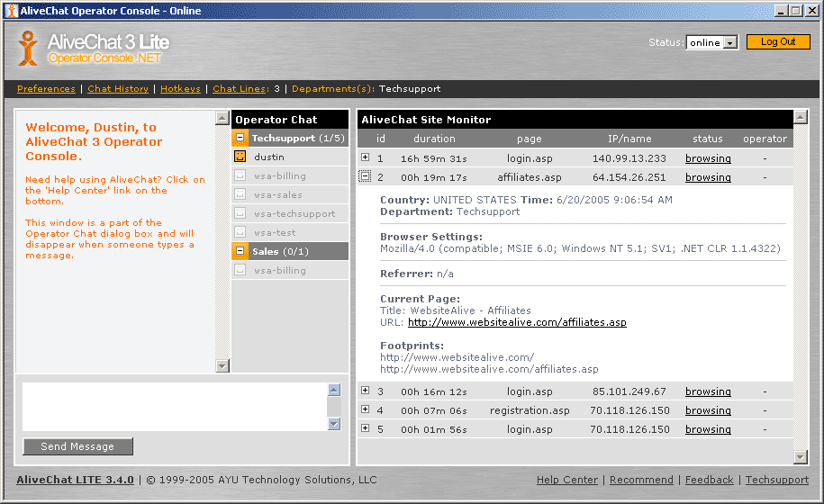The width and height of the screenshot is (824, 504).
Task: Click the Send Message button
Action: 77,446
